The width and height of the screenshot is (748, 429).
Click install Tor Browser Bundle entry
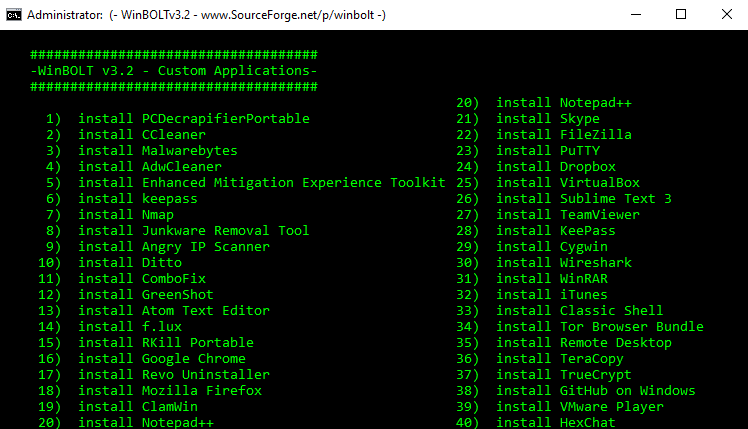(599, 327)
